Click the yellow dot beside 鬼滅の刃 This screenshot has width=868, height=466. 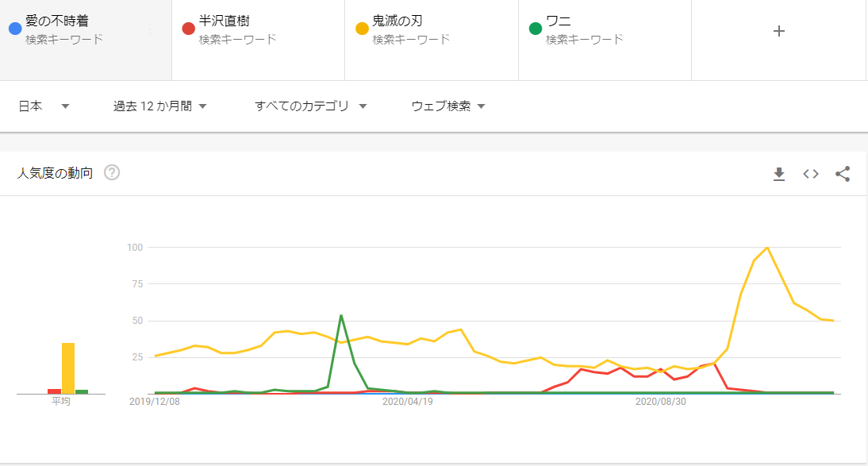(362, 29)
